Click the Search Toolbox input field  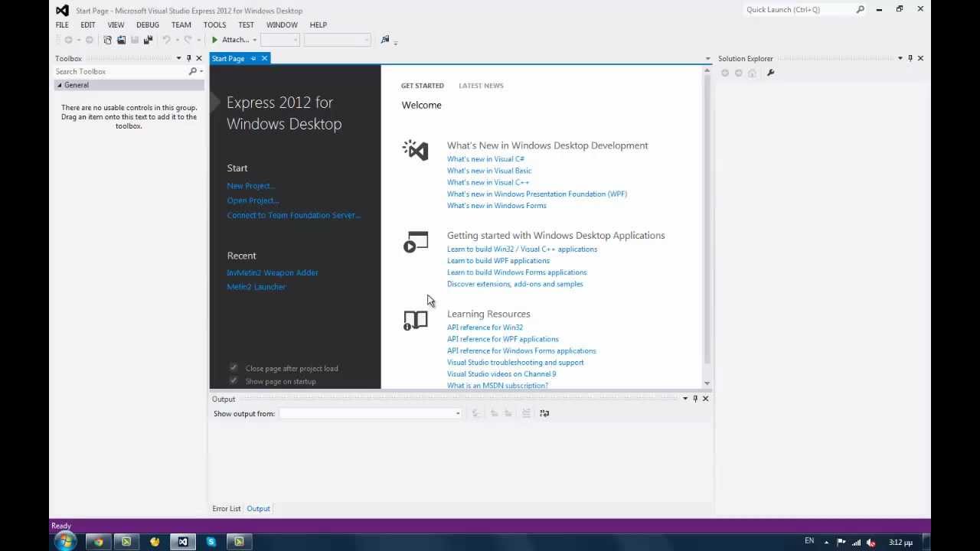tap(121, 71)
